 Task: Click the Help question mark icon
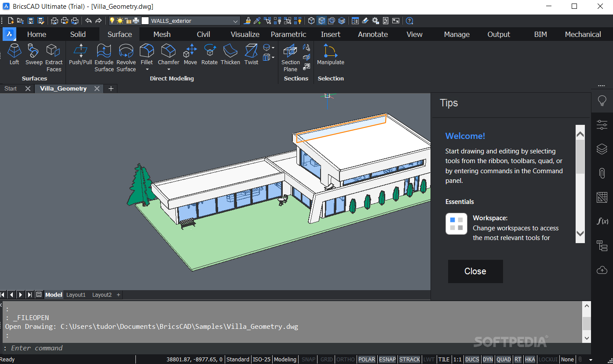[x=409, y=21]
